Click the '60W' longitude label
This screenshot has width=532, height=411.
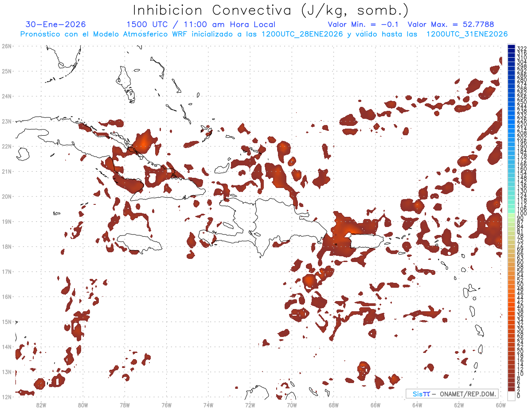point(501,405)
